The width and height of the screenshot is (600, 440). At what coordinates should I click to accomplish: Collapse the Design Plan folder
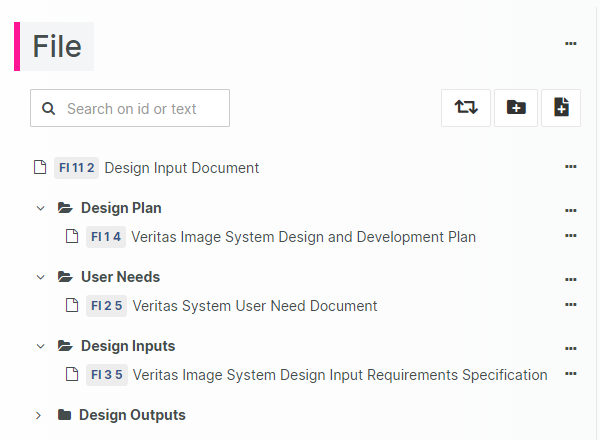pos(40,209)
